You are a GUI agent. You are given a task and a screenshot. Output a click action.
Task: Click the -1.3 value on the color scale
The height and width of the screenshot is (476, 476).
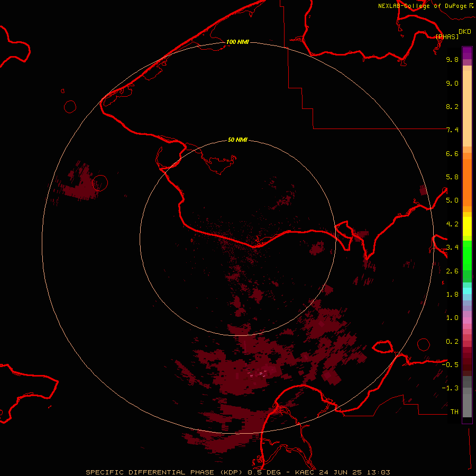coord(450,388)
